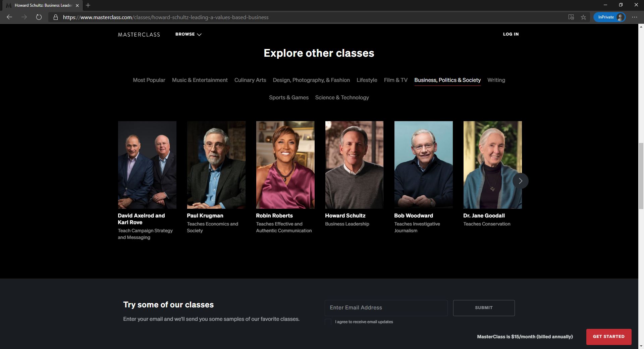The width and height of the screenshot is (644, 349).
Task: Click the favorites star icon
Action: pyautogui.click(x=583, y=17)
